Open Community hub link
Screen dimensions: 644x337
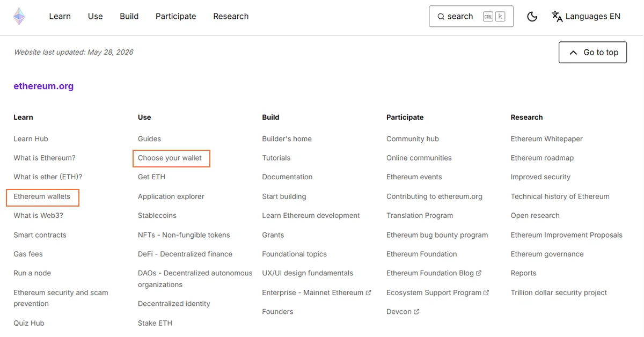point(413,138)
